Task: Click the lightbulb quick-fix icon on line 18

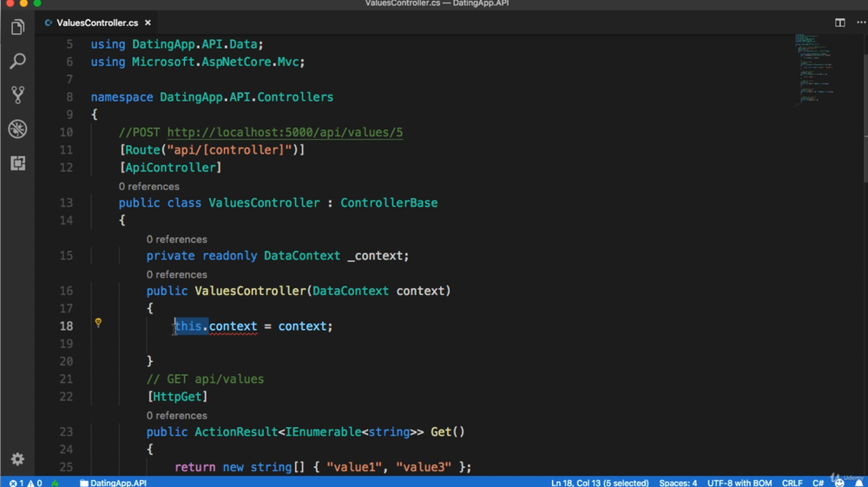Action: coord(98,323)
